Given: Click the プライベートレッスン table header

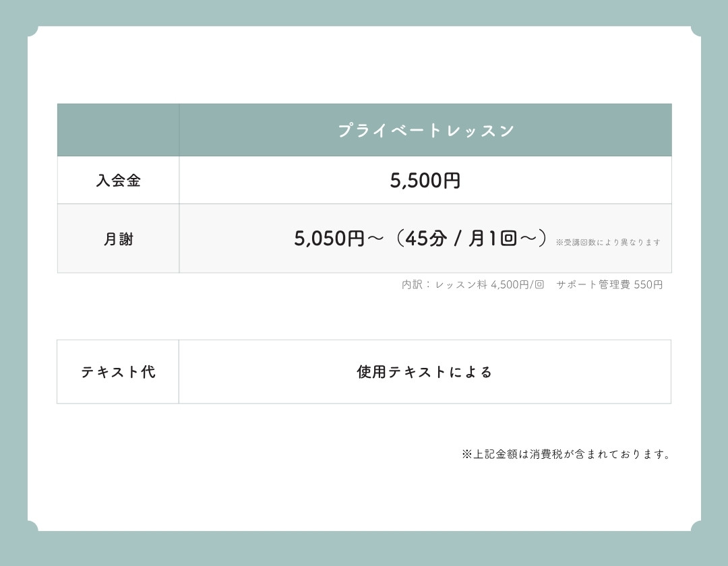Looking at the screenshot, I should click(x=425, y=130).
